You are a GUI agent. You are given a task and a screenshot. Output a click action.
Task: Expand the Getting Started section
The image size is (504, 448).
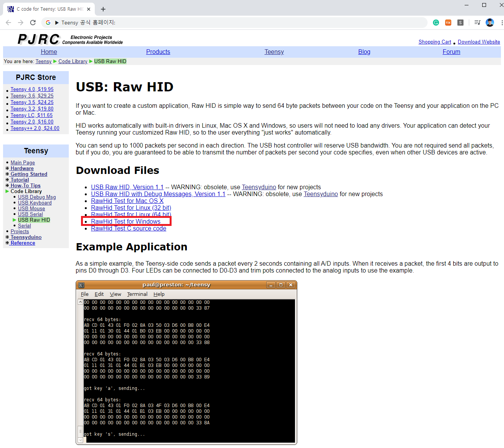7,174
